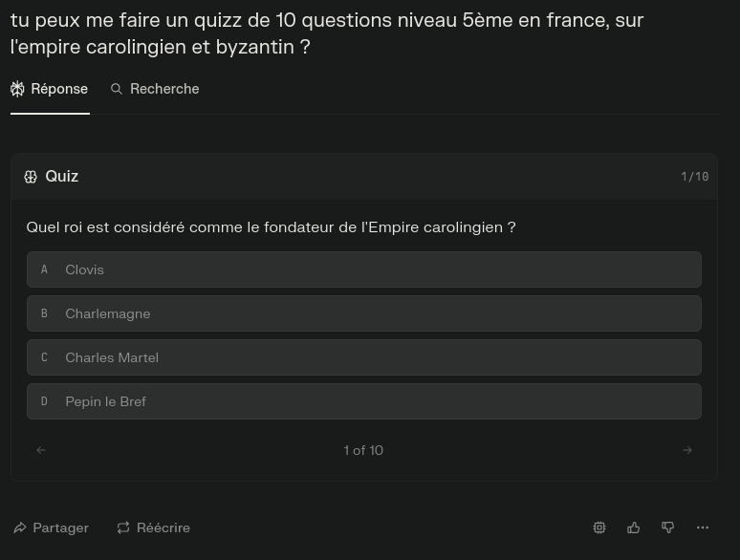This screenshot has width=740, height=560.
Task: Choose answer B Charlemagne
Action: 363,313
